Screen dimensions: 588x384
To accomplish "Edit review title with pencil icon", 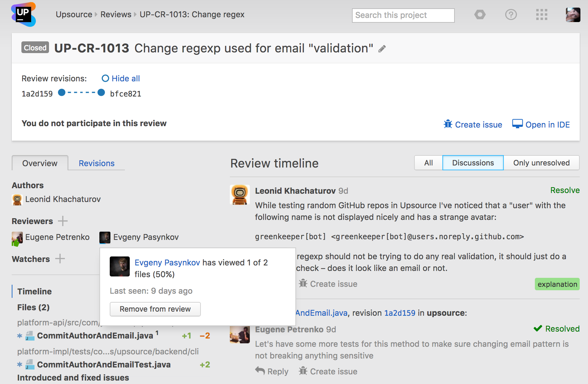I will pyautogui.click(x=382, y=49).
